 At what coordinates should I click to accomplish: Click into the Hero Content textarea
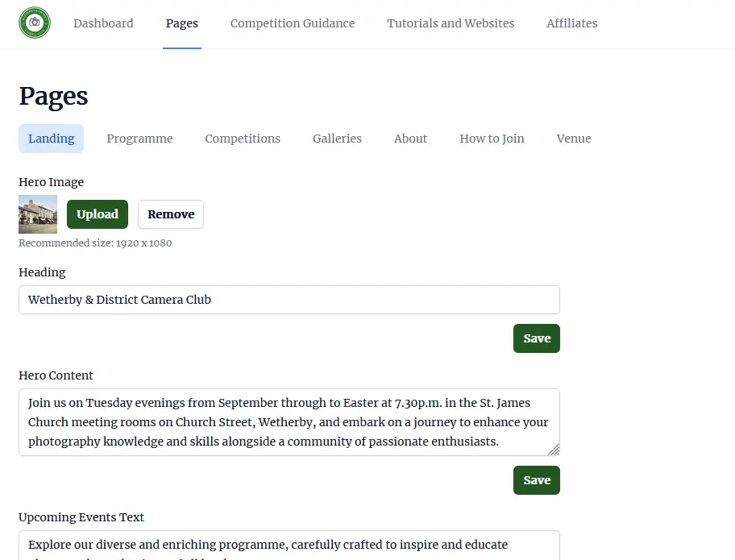tap(289, 422)
